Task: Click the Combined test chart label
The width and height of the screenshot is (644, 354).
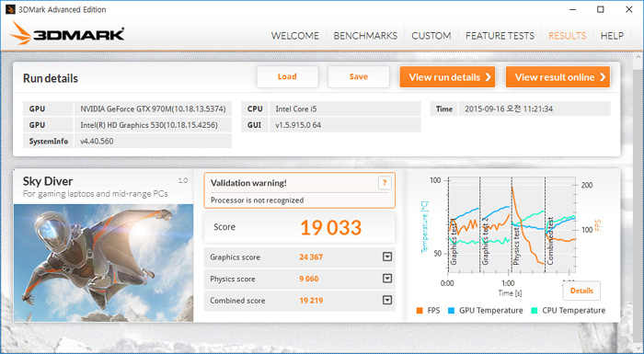Action: [x=550, y=241]
